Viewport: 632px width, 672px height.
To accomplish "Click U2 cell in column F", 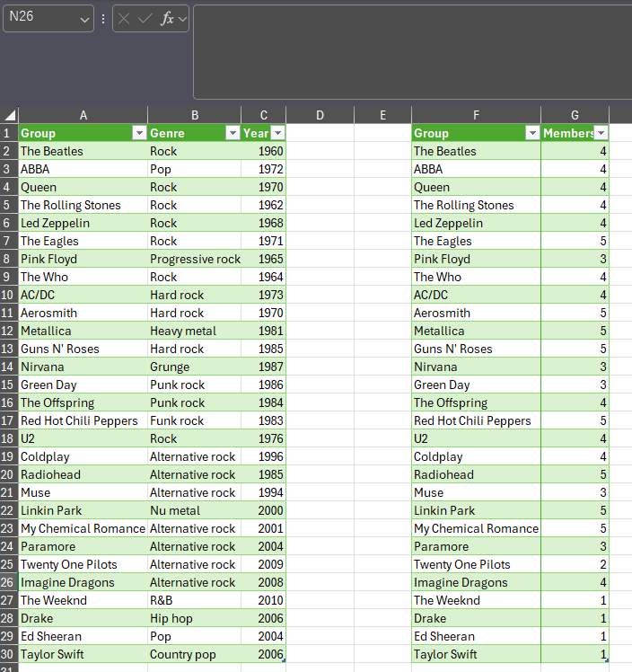I will click(x=476, y=438).
